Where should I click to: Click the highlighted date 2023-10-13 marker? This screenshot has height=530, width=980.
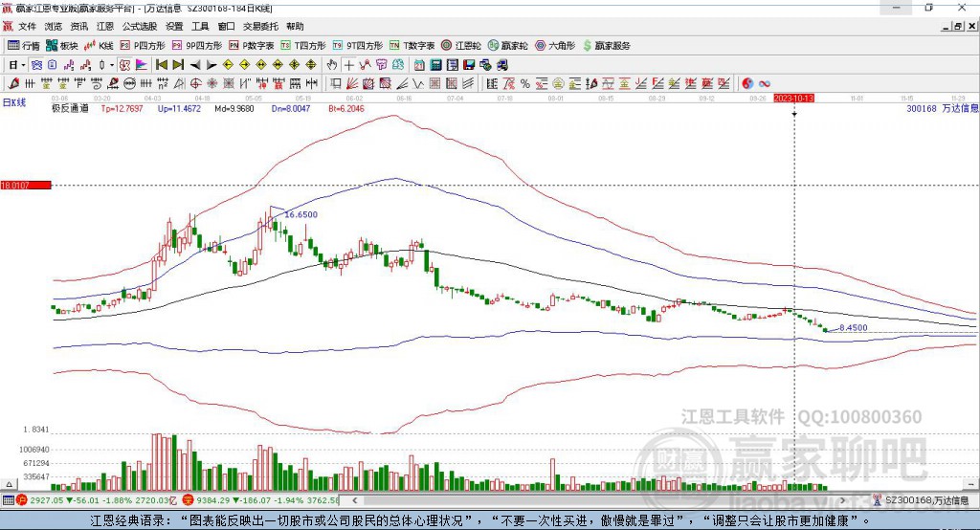793,99
